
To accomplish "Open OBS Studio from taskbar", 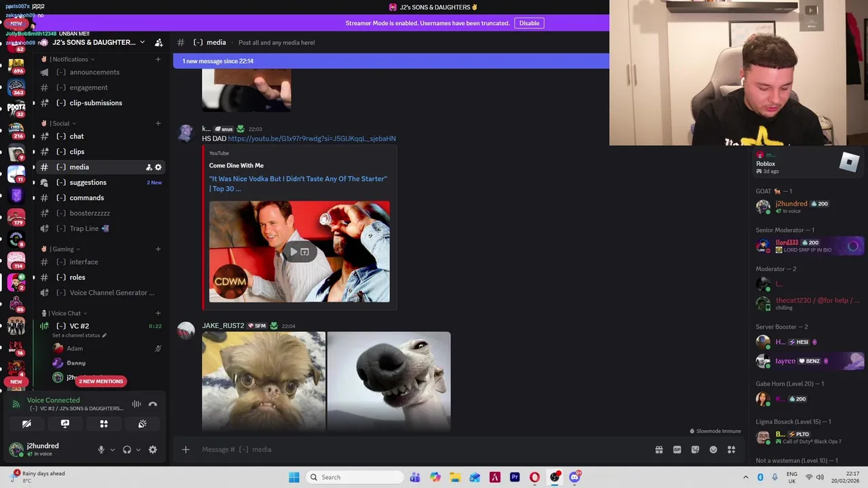I will 555,477.
